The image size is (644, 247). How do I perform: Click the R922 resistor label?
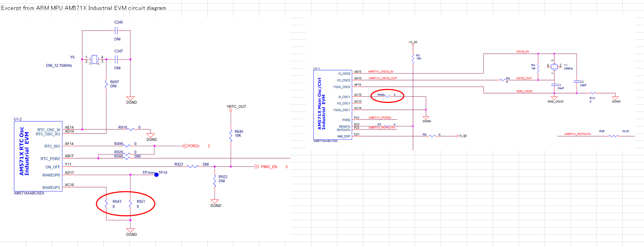[223, 177]
